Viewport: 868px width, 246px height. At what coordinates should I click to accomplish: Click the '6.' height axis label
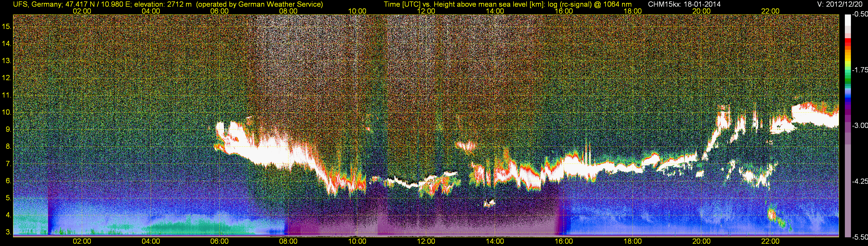pyautogui.click(x=9, y=181)
